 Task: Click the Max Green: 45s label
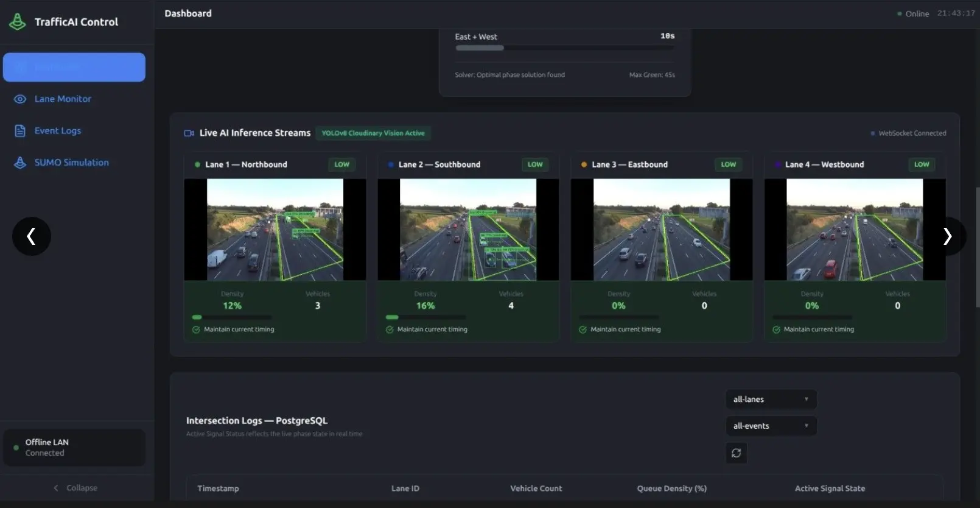[652, 75]
